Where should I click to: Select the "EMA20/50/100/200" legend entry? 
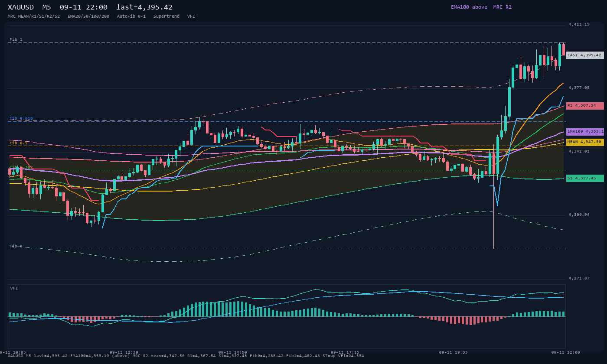click(x=88, y=16)
